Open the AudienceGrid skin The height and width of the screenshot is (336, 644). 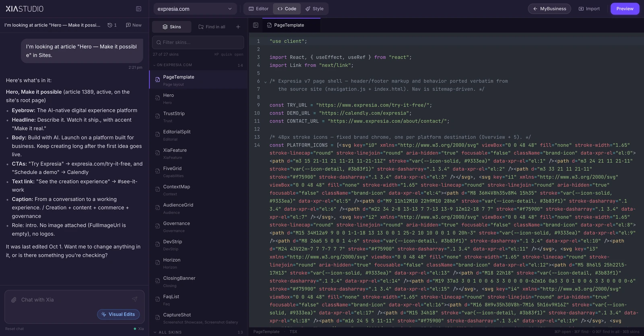click(198, 208)
